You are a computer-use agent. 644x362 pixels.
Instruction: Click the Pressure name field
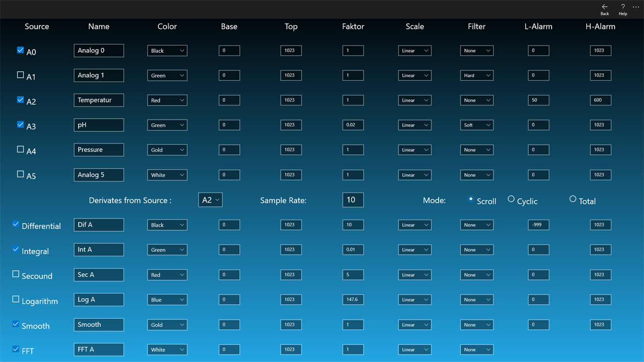tap(99, 150)
